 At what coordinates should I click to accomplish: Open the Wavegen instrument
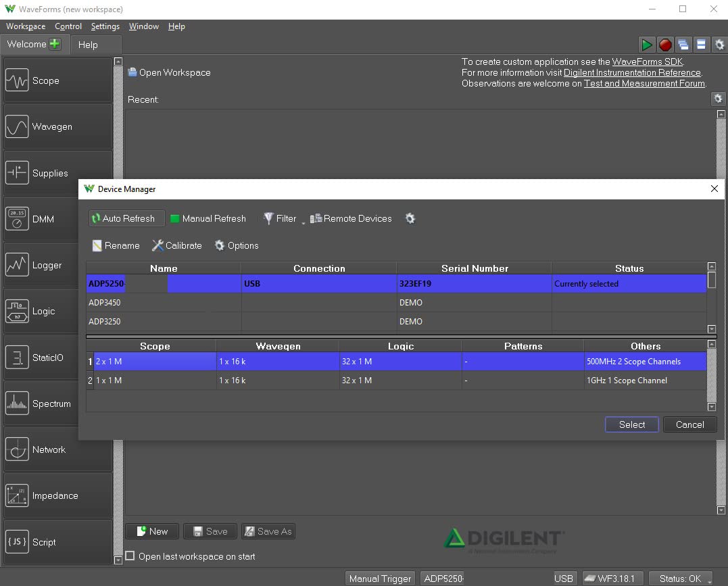point(57,126)
